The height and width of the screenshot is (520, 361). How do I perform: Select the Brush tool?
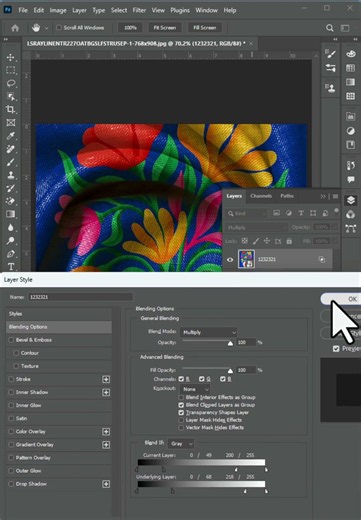click(10, 162)
